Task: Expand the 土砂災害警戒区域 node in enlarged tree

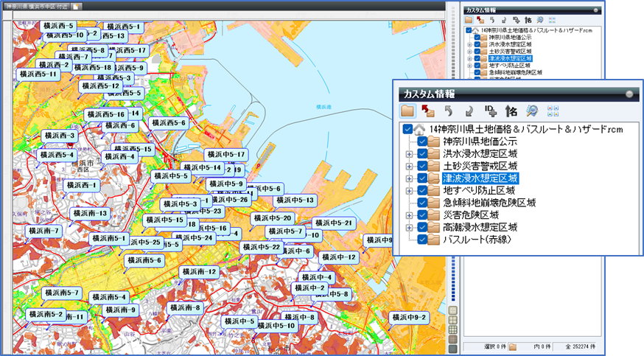Action: [409, 166]
